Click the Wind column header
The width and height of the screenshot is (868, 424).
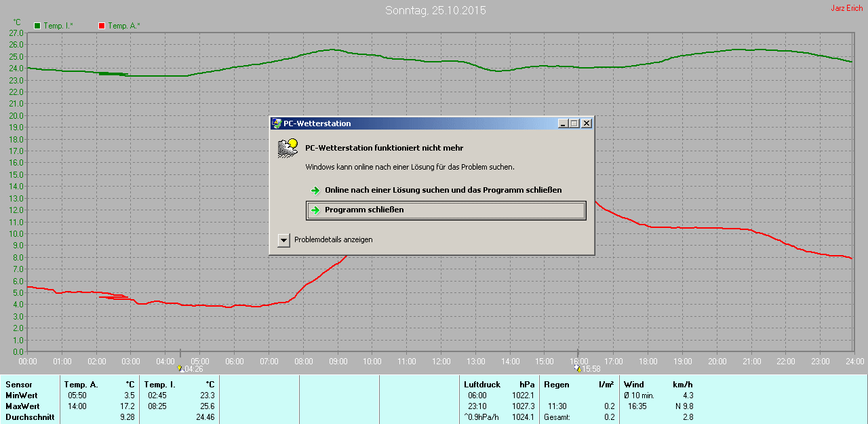coord(634,385)
